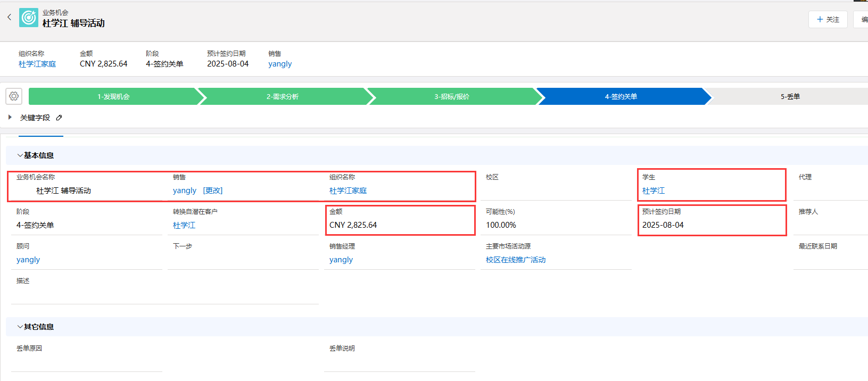This screenshot has height=381, width=868.
Task: Select the 5-丢单 stage
Action: pyautogui.click(x=790, y=96)
